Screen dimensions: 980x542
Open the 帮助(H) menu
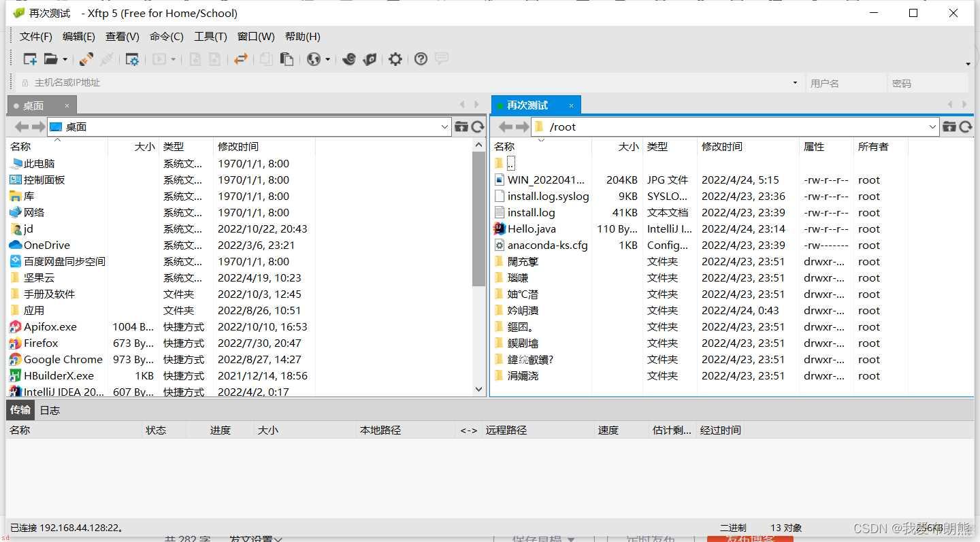tap(303, 37)
